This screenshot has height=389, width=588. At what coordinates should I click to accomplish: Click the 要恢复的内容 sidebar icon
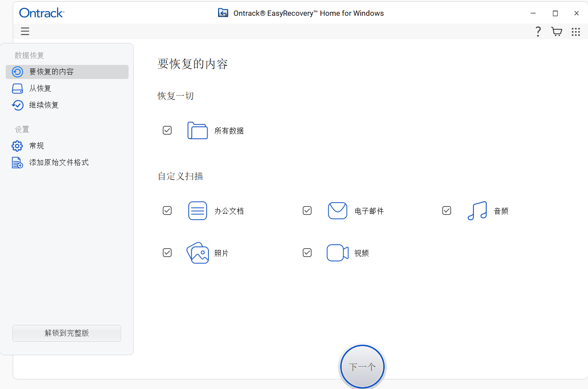click(x=18, y=72)
